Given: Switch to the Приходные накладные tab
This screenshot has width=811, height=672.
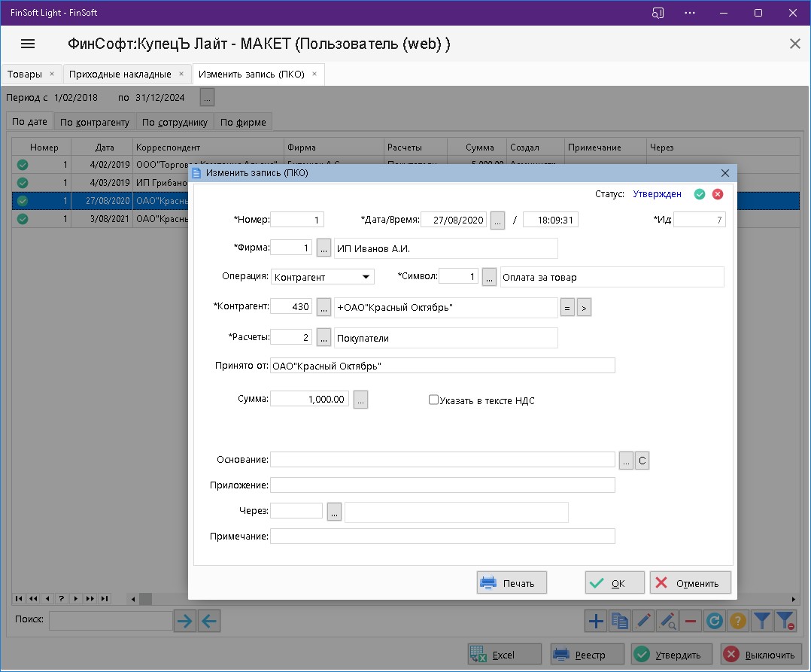Looking at the screenshot, I should click(x=120, y=74).
